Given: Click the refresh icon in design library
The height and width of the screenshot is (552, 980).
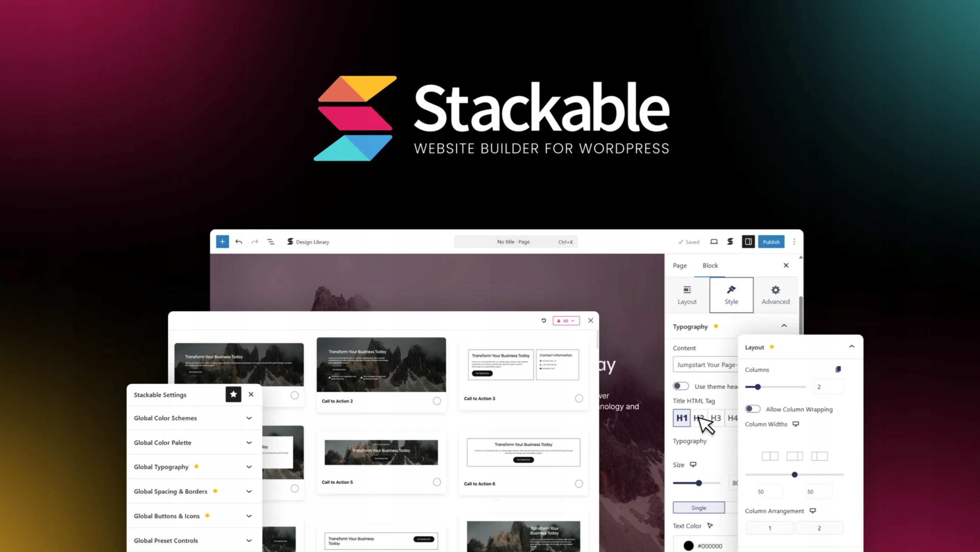Looking at the screenshot, I should [543, 321].
